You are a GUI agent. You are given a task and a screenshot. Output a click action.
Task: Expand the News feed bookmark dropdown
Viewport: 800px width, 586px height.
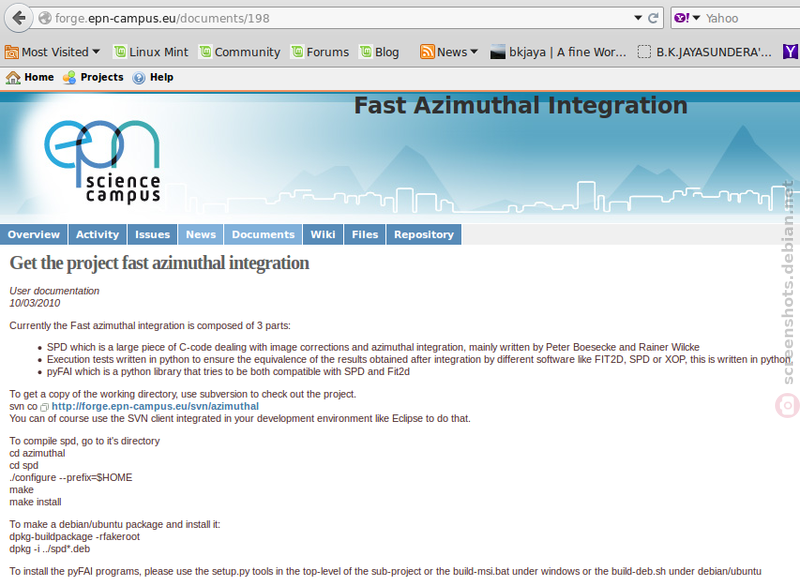449,52
